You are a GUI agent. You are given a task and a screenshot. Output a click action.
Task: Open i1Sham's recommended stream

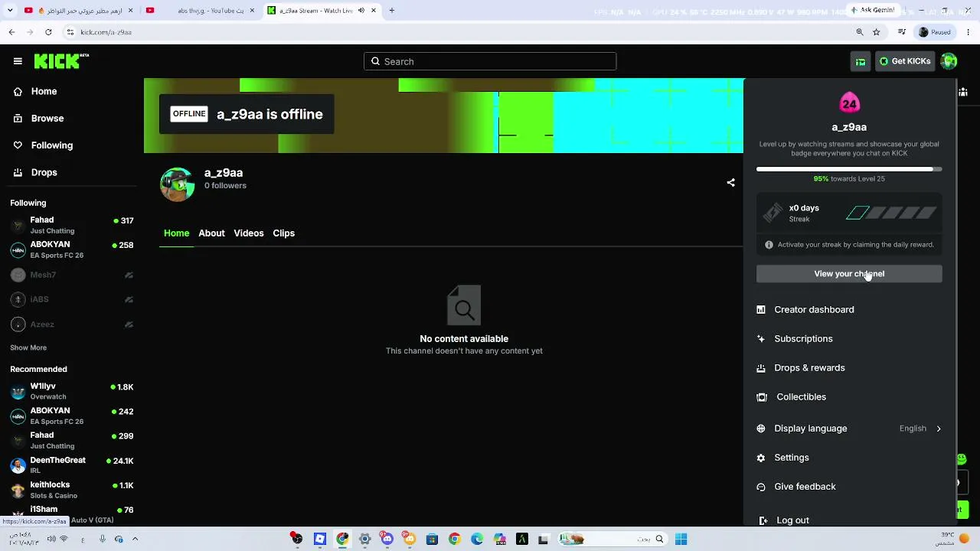[x=72, y=511]
